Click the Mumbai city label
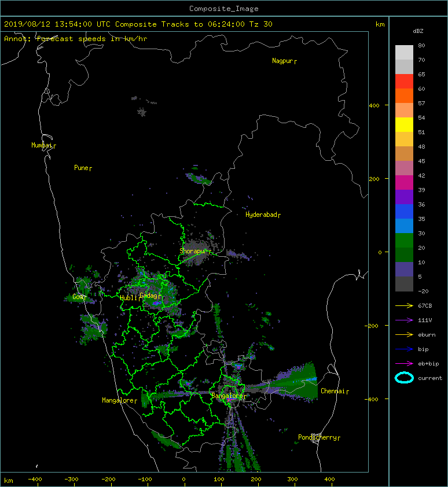Viewport: 448px width, 487px height. pos(41,145)
